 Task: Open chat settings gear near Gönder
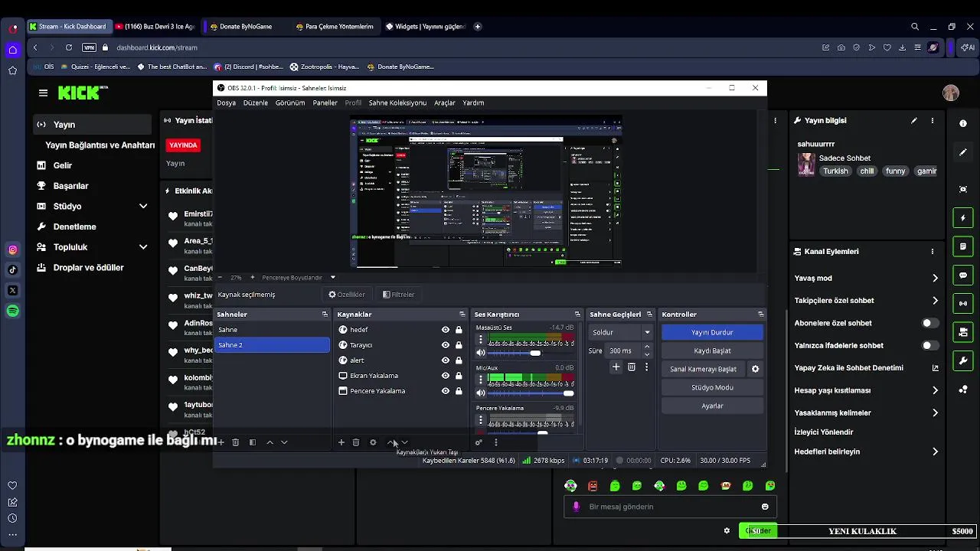coord(727,530)
